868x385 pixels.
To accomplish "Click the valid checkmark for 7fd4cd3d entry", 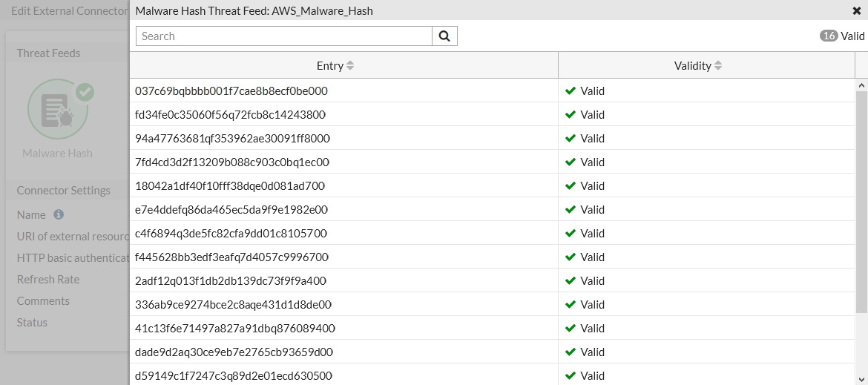I will point(571,162).
